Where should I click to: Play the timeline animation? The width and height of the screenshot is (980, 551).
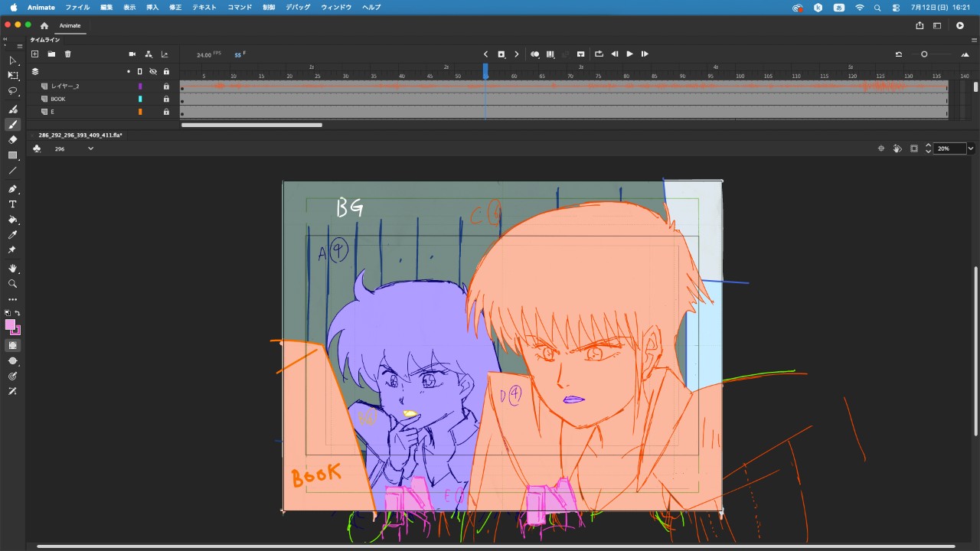tap(629, 54)
